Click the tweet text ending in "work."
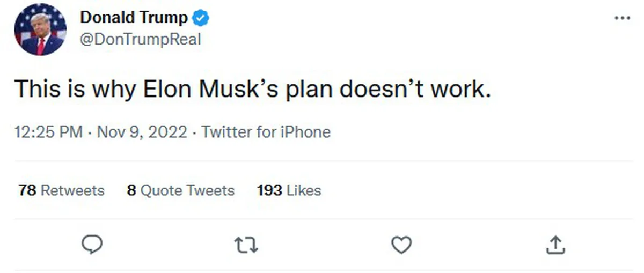Screen dimensions: 644x273 (252, 89)
